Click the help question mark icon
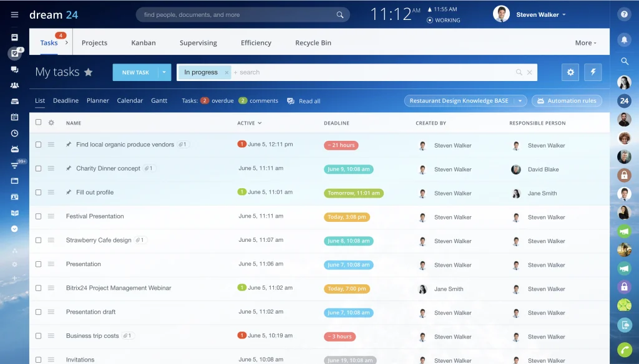639x364 pixels. (624, 15)
